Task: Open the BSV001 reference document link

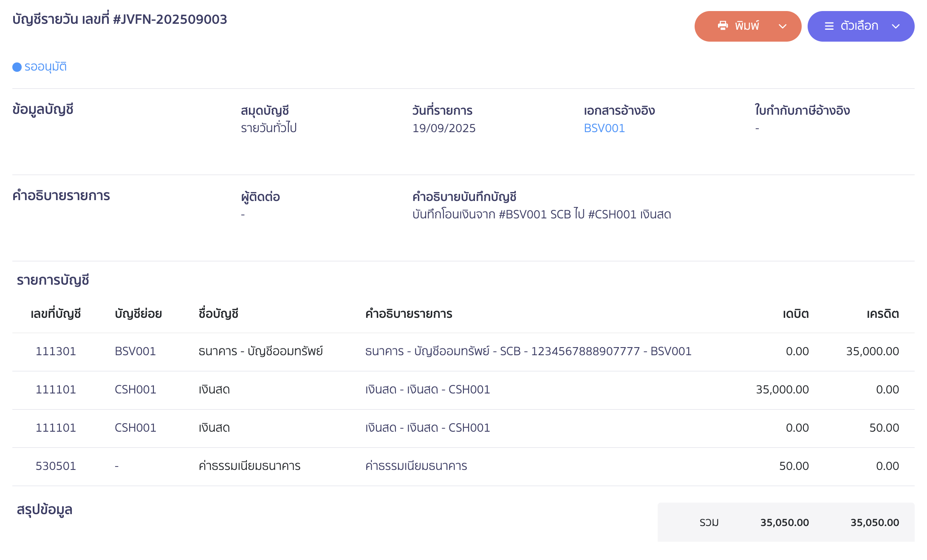Action: tap(604, 128)
